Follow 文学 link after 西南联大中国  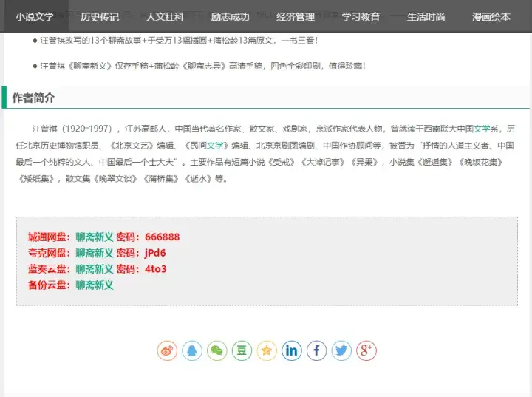(482, 129)
